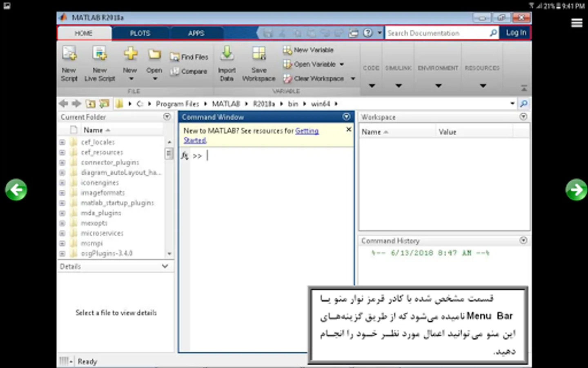Click Clear Workspace
The width and height of the screenshot is (588, 368).
[313, 79]
